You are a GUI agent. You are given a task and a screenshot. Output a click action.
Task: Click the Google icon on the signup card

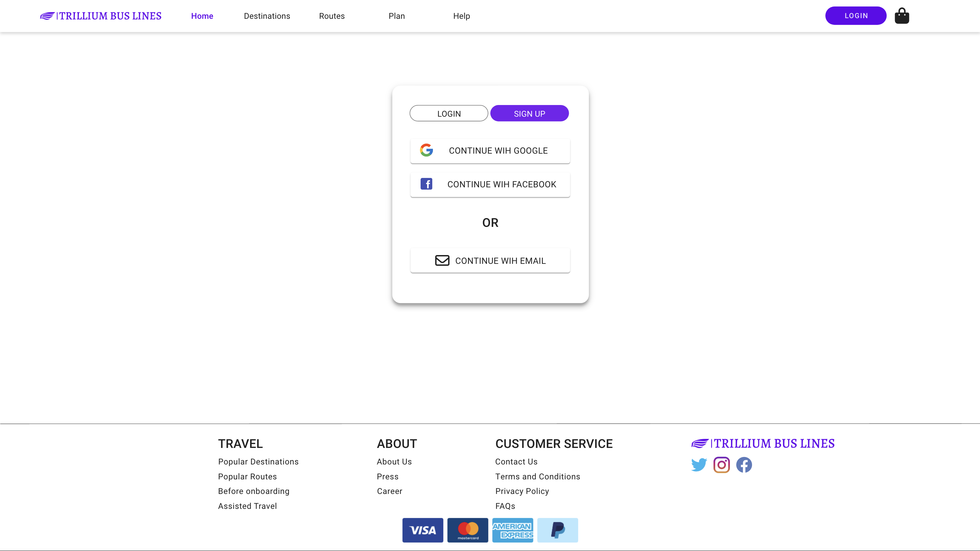coord(427,150)
